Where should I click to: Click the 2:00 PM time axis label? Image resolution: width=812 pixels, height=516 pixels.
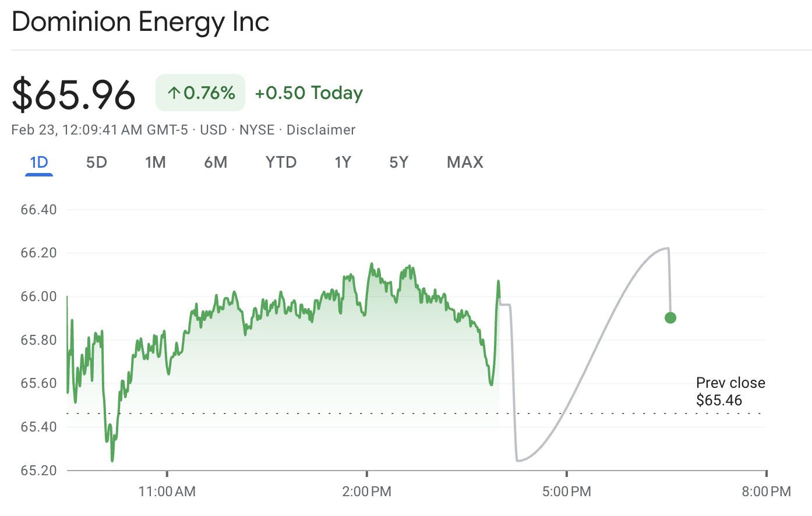[x=367, y=492]
